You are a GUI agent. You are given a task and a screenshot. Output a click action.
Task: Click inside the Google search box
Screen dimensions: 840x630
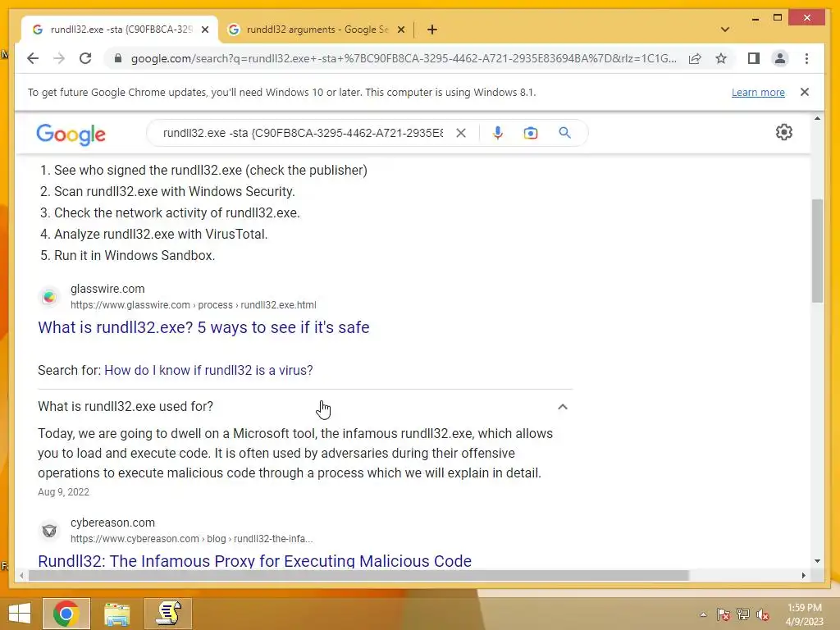coord(304,133)
